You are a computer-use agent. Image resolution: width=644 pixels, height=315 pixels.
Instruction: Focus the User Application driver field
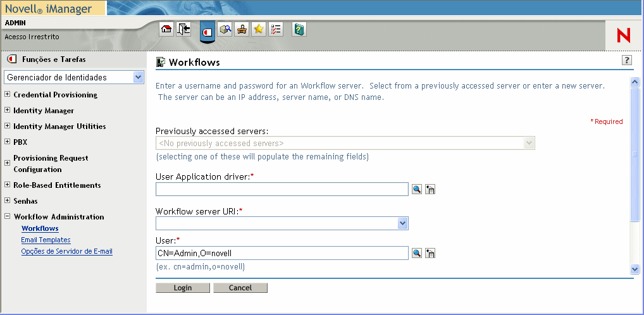click(x=282, y=189)
